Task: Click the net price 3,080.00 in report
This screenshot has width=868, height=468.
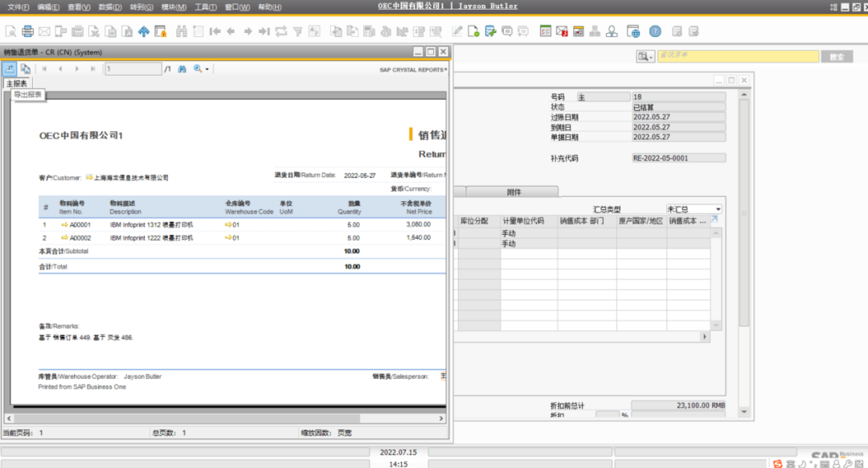Action: (x=418, y=224)
